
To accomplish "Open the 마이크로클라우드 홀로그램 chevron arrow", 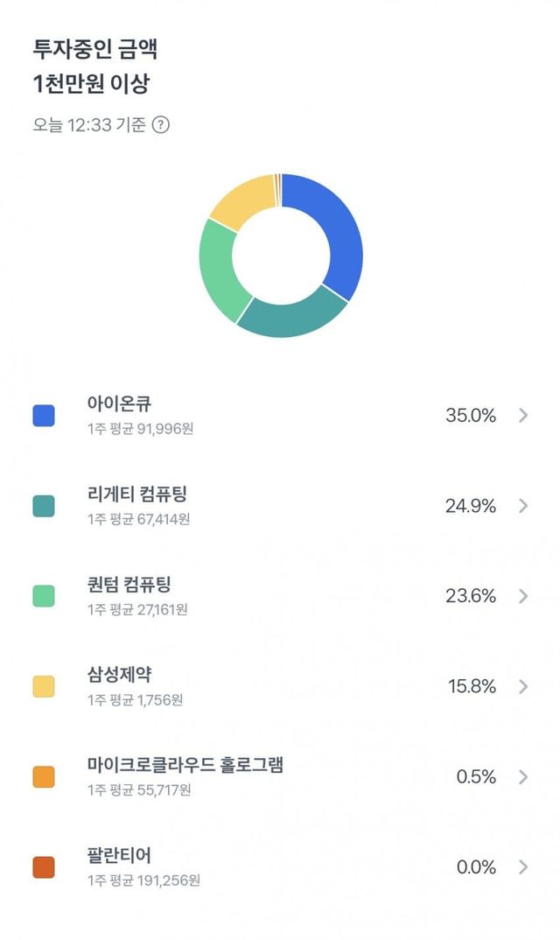I will [x=523, y=777].
